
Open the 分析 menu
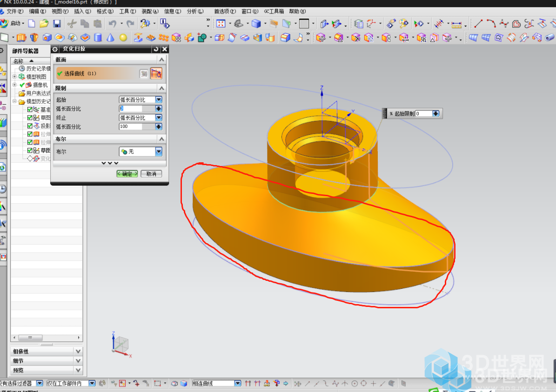click(195, 11)
